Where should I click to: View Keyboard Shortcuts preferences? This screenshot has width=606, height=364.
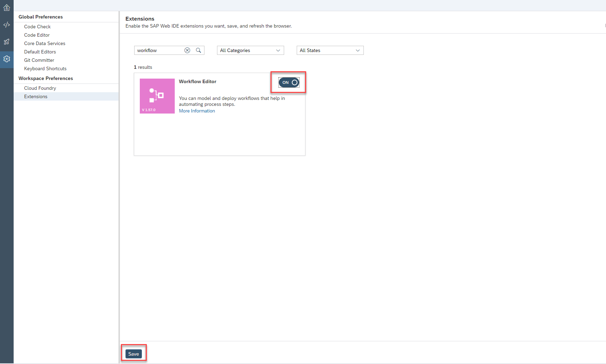click(x=45, y=68)
